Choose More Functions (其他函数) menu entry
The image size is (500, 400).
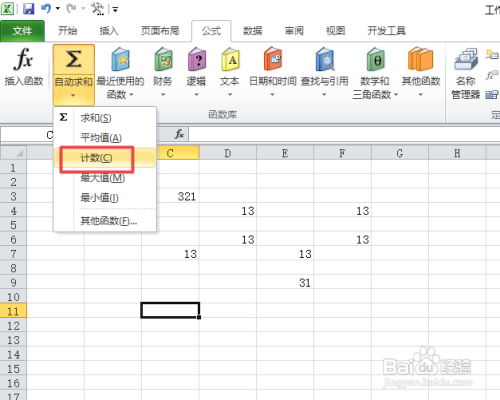click(105, 221)
